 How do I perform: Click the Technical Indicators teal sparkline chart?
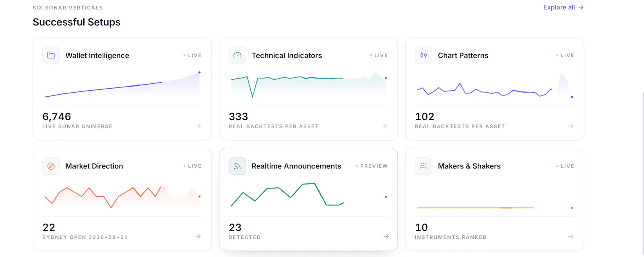click(x=309, y=85)
